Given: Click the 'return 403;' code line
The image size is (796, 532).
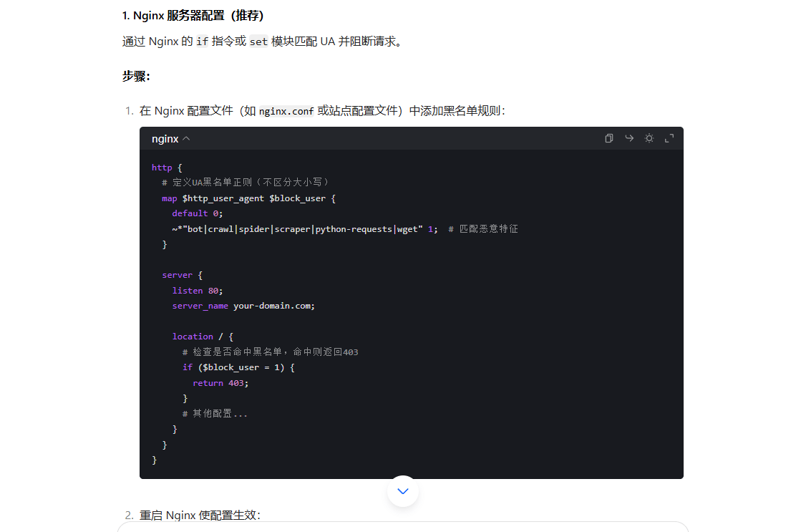Looking at the screenshot, I should (220, 383).
